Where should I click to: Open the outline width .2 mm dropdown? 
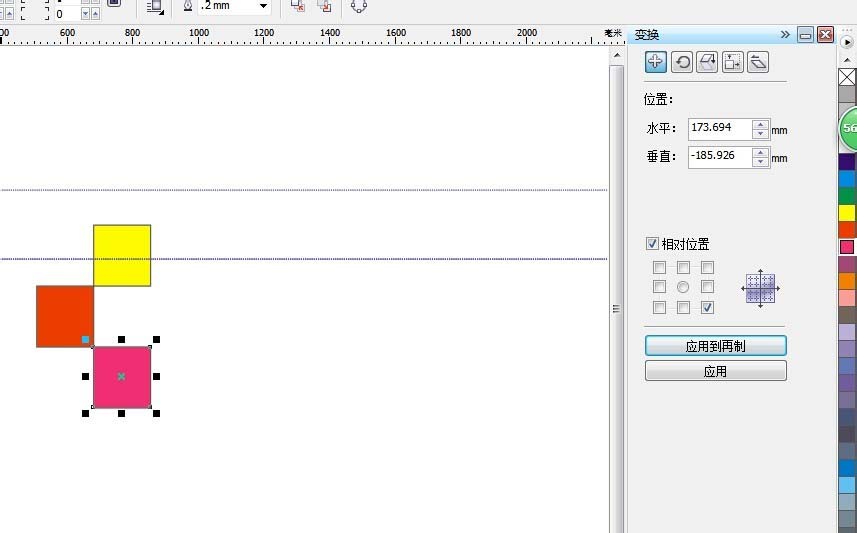263,6
